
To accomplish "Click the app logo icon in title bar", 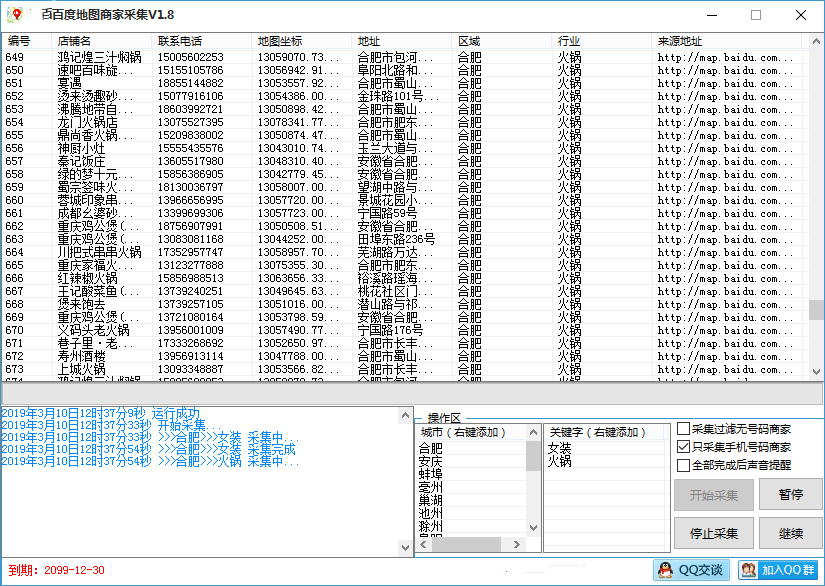I will coord(16,15).
